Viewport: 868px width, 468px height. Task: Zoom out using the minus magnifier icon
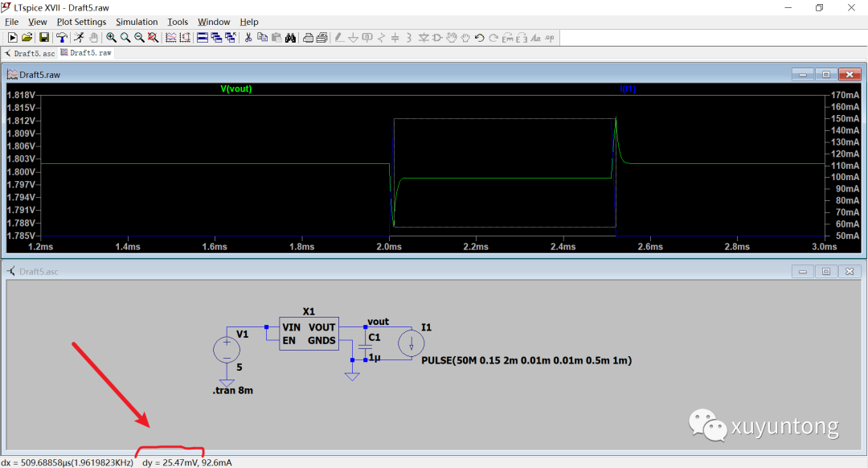coord(139,38)
